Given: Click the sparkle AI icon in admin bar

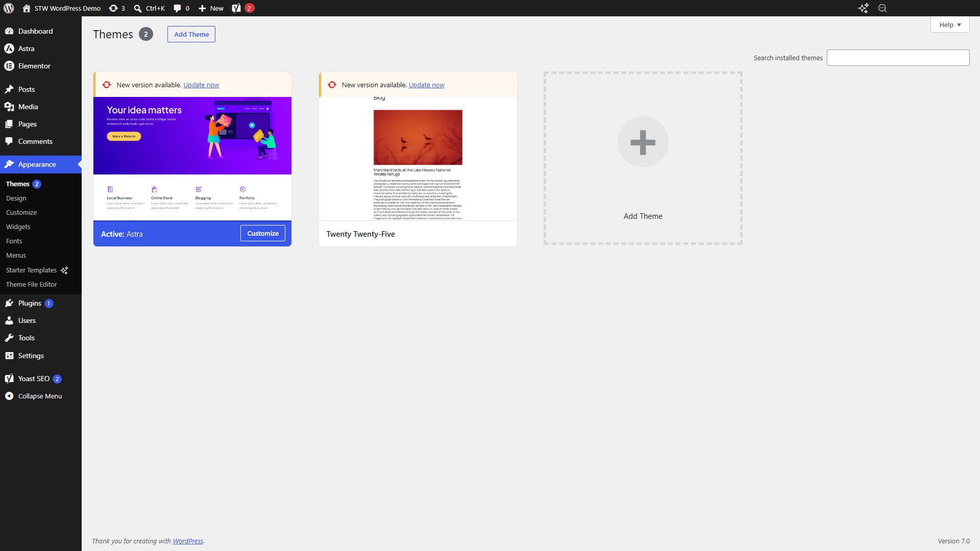Looking at the screenshot, I should pyautogui.click(x=864, y=8).
